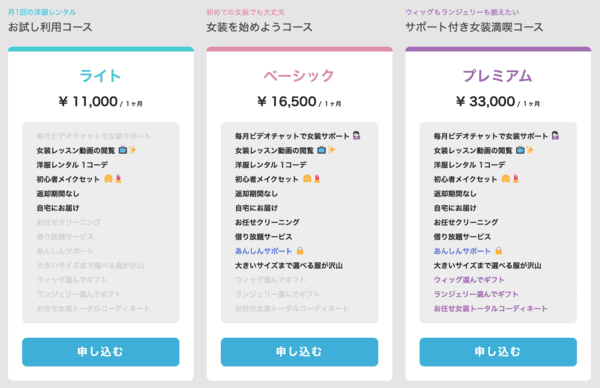Click lock icon beside ベーシック あんしんサポート
Image resolution: width=600 pixels, height=388 pixels.
(x=300, y=251)
